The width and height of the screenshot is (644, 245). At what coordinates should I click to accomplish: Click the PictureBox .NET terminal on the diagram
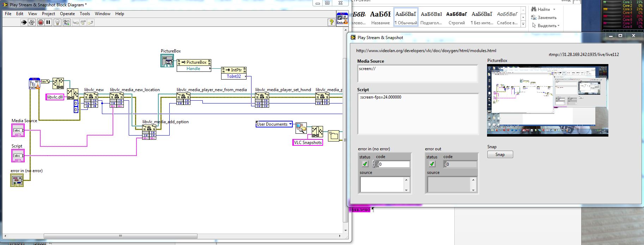pyautogui.click(x=167, y=61)
